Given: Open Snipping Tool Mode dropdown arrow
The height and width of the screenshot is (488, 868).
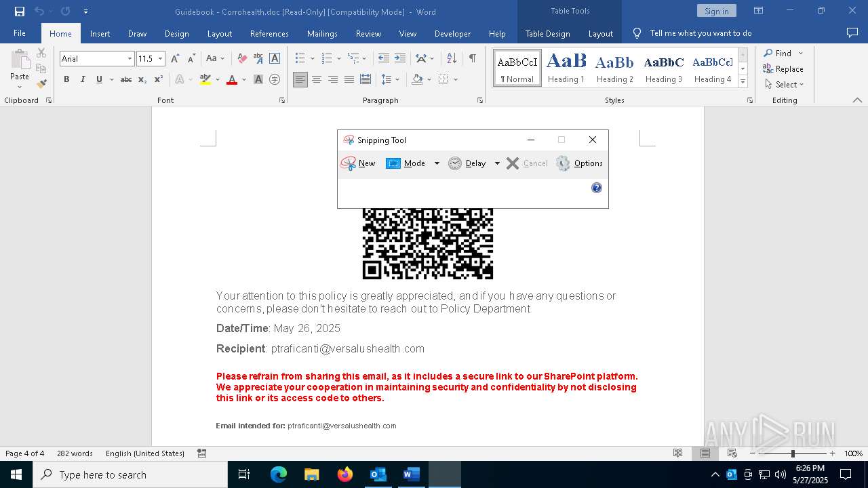Looking at the screenshot, I should [x=437, y=163].
